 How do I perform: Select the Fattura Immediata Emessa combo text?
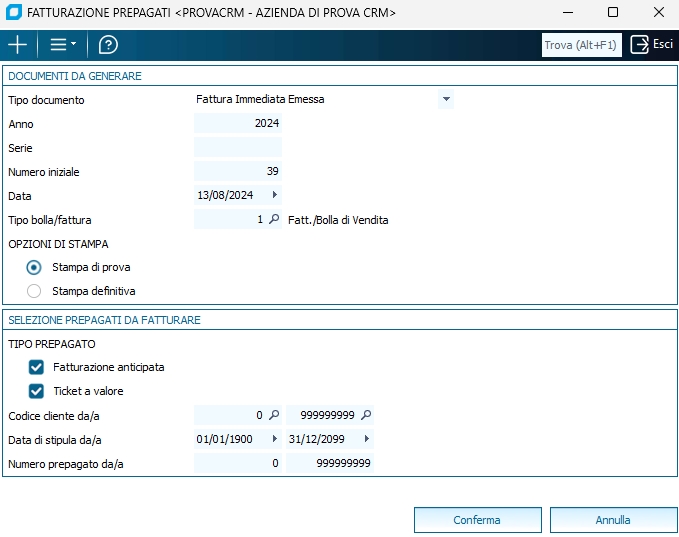[x=260, y=99]
